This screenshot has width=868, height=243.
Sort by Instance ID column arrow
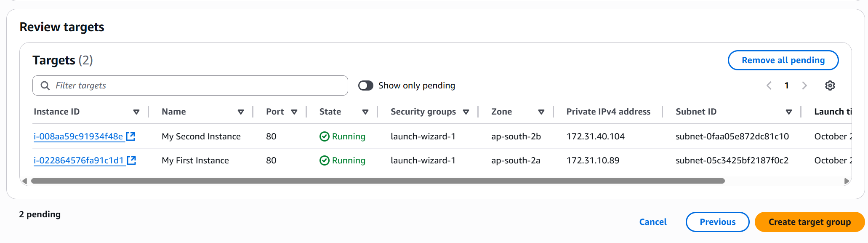point(136,112)
